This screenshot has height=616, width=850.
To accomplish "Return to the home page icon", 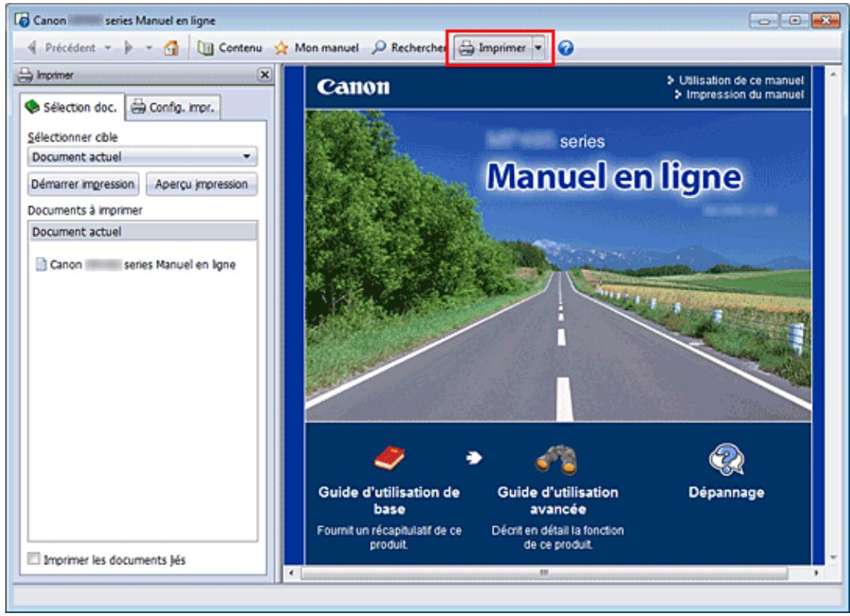I will pyautogui.click(x=171, y=48).
